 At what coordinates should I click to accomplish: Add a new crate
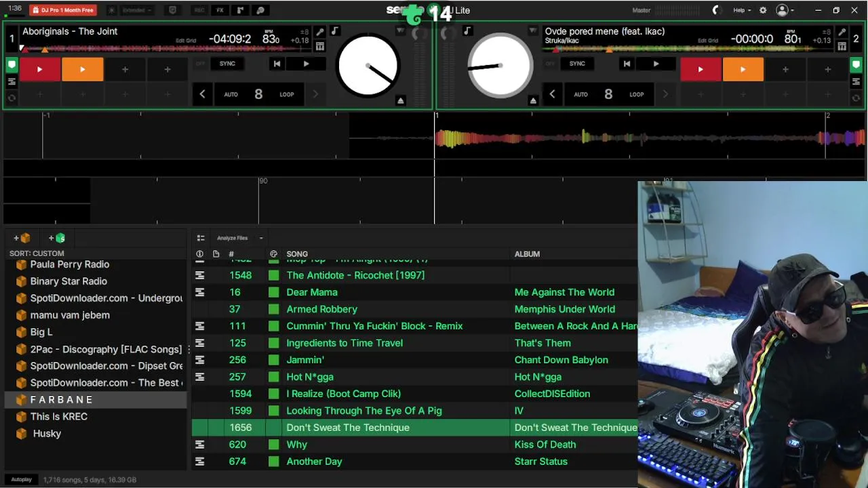click(21, 238)
